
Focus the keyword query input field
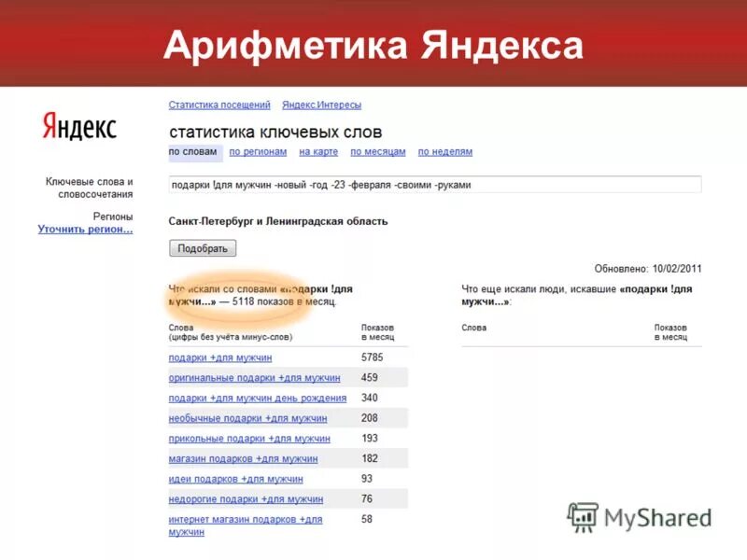click(435, 185)
